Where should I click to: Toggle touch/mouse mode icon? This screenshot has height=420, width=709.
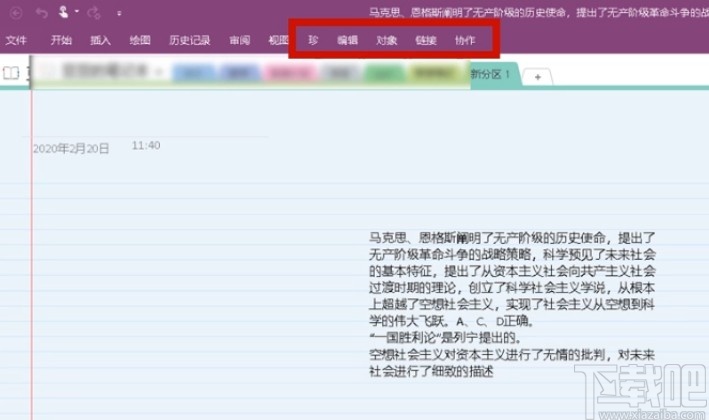[x=63, y=12]
